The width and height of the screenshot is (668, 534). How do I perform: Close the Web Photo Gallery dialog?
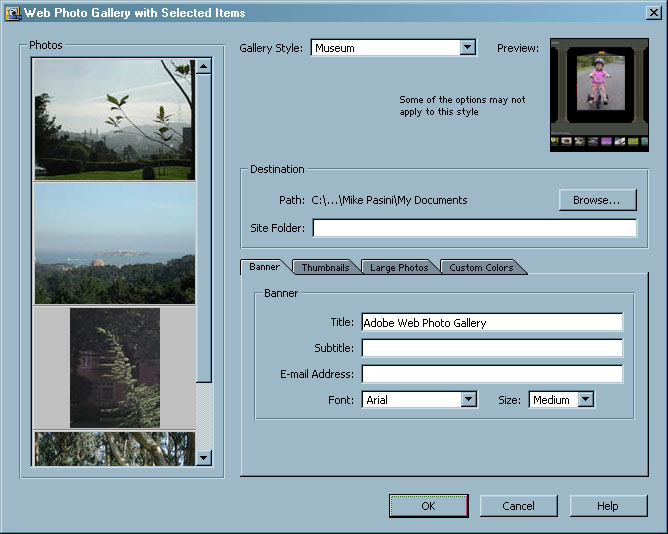(653, 13)
